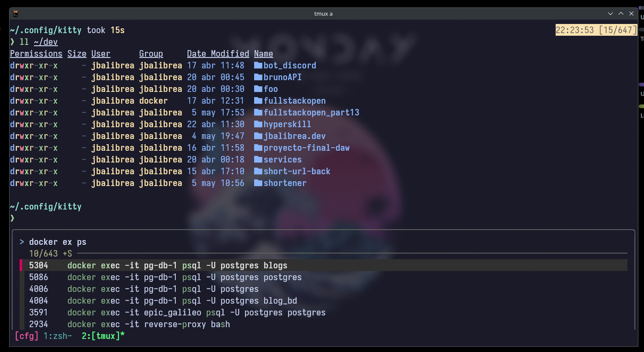Click the folder icon beside short-url-back
This screenshot has height=352, width=644.
tap(258, 171)
